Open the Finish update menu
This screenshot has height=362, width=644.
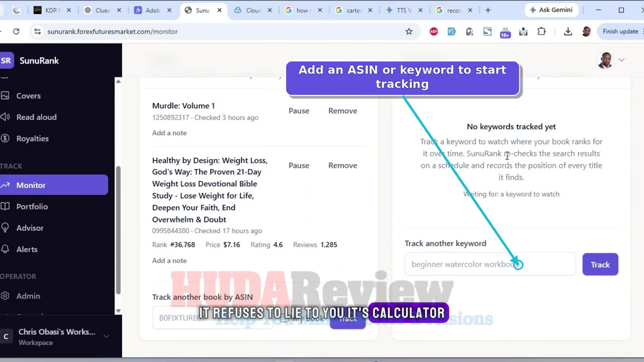(621, 31)
